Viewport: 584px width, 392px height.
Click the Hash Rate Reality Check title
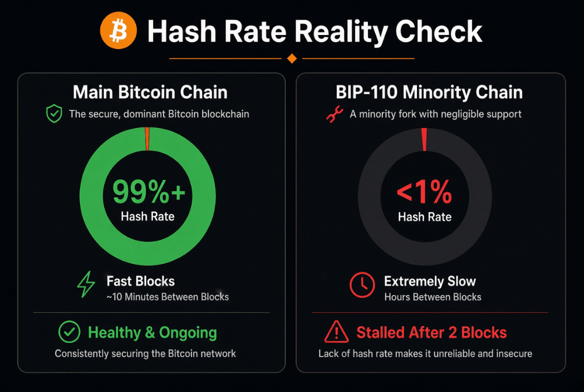pos(315,32)
